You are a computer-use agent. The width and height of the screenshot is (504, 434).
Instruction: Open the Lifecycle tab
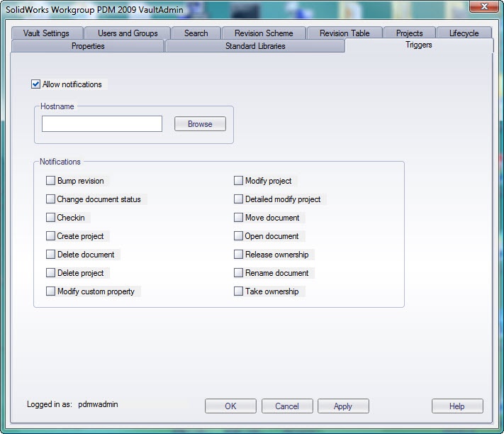tap(464, 33)
